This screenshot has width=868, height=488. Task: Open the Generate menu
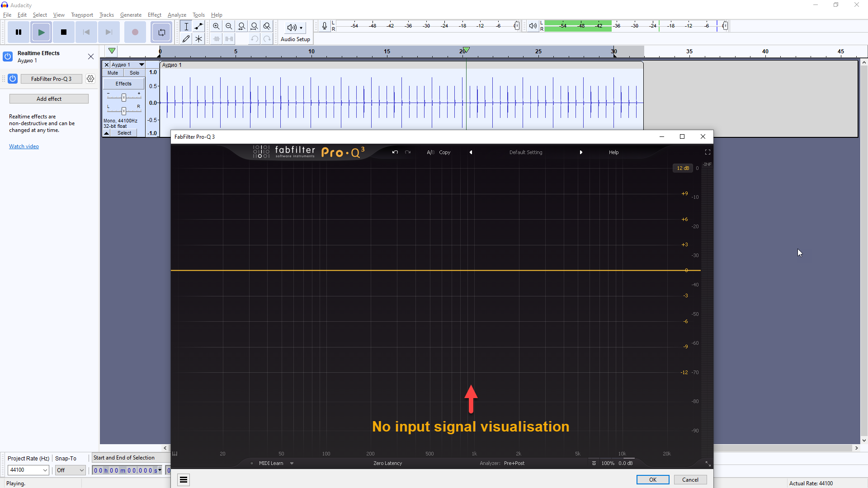(x=131, y=15)
